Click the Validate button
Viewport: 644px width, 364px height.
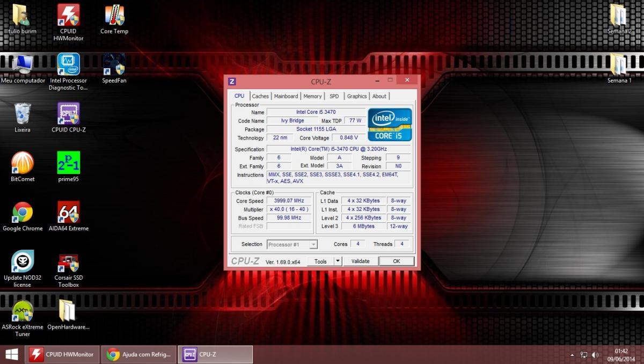tap(360, 261)
